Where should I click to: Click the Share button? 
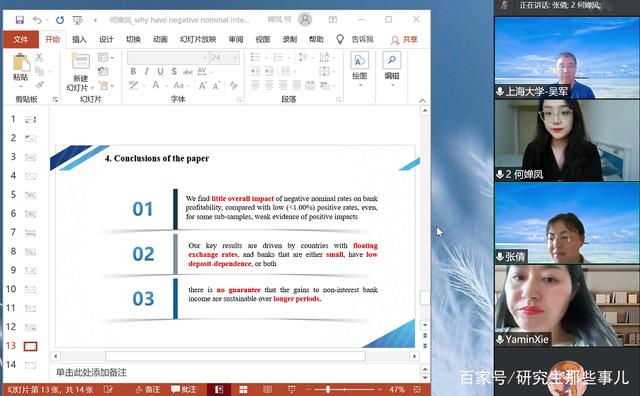pos(404,39)
